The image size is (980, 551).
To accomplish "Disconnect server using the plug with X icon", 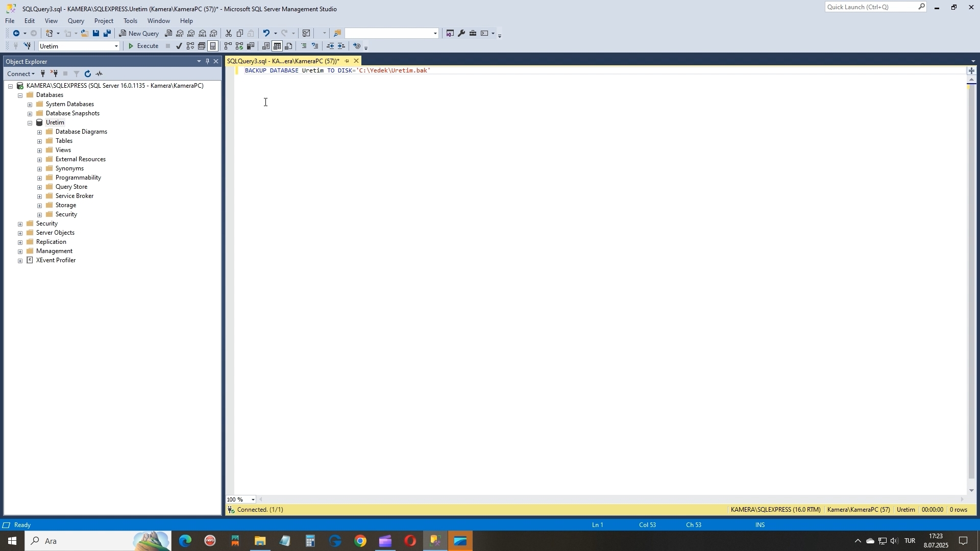I will (x=54, y=74).
